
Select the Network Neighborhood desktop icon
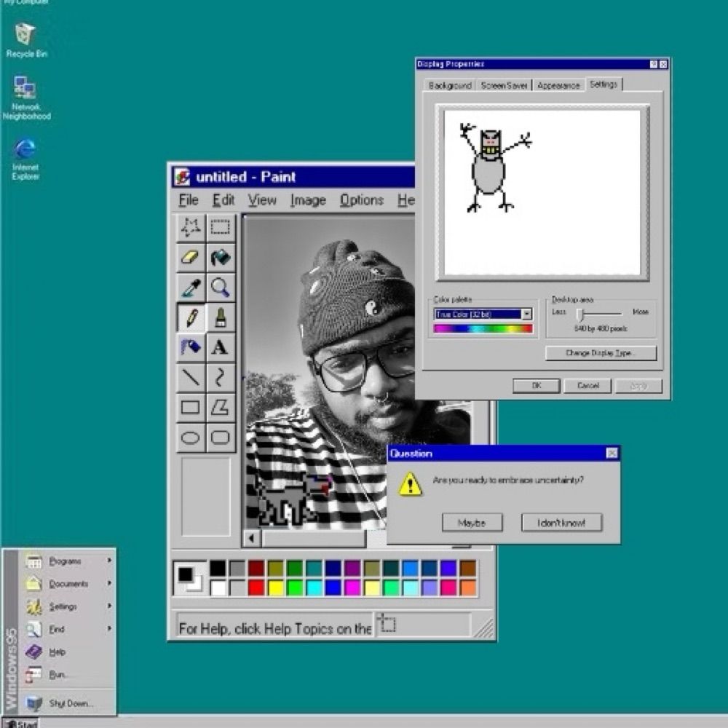click(26, 98)
